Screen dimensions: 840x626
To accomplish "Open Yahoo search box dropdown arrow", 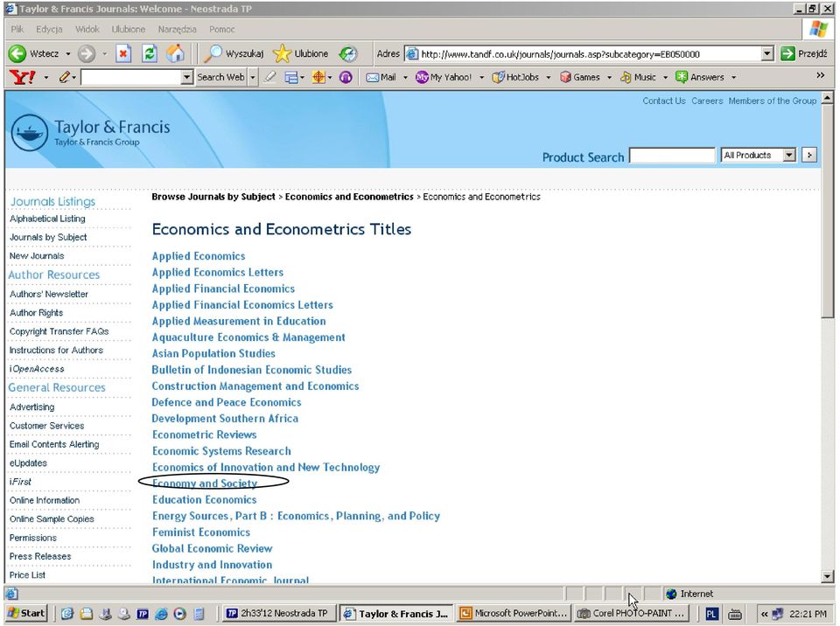I will 186,78.
